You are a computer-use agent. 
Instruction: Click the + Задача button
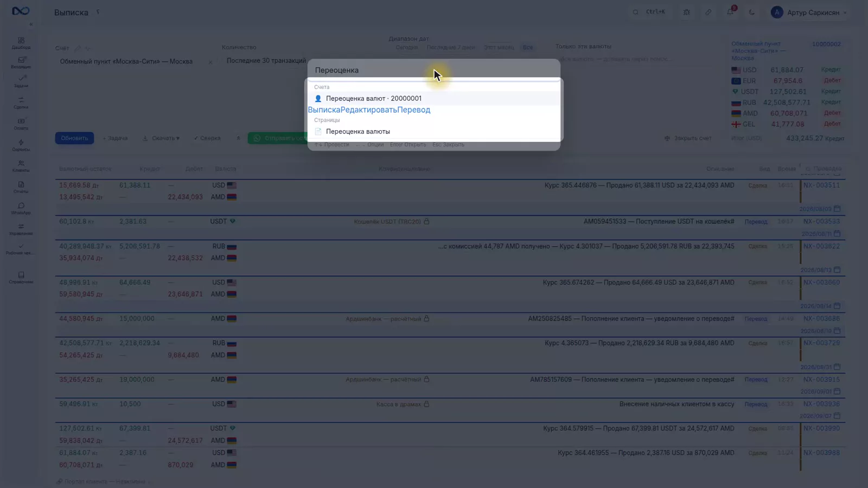[x=115, y=138]
